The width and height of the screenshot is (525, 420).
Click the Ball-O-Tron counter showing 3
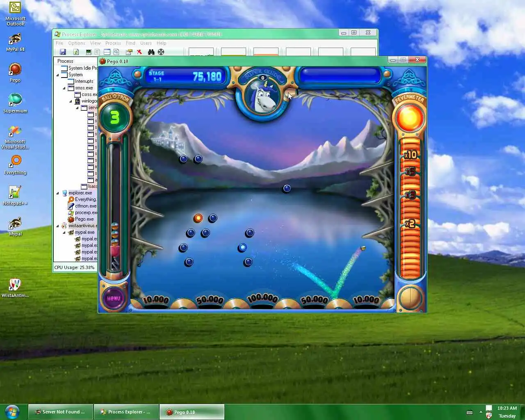coord(115,118)
